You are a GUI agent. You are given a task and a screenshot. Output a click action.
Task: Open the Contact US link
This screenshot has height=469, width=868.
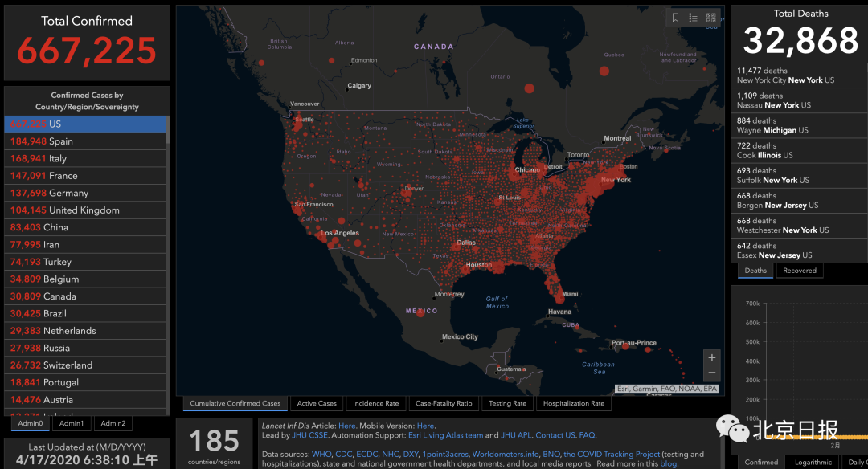[555, 435]
